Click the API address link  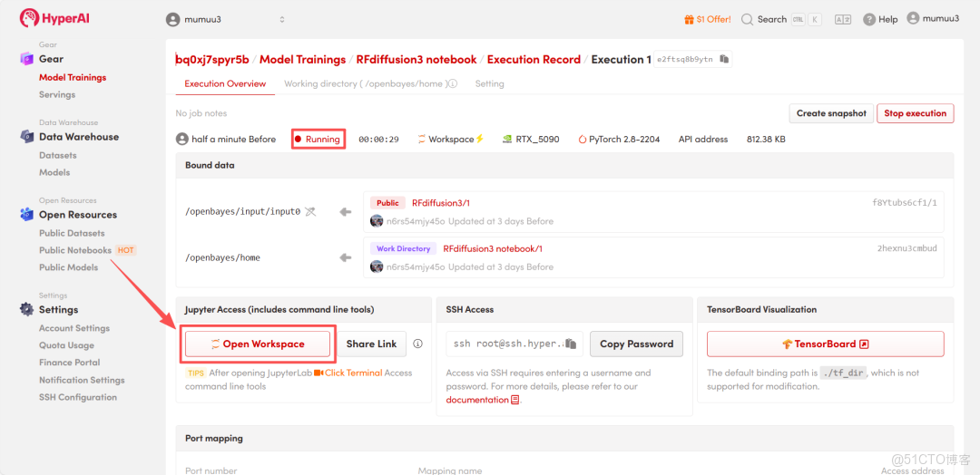click(703, 140)
